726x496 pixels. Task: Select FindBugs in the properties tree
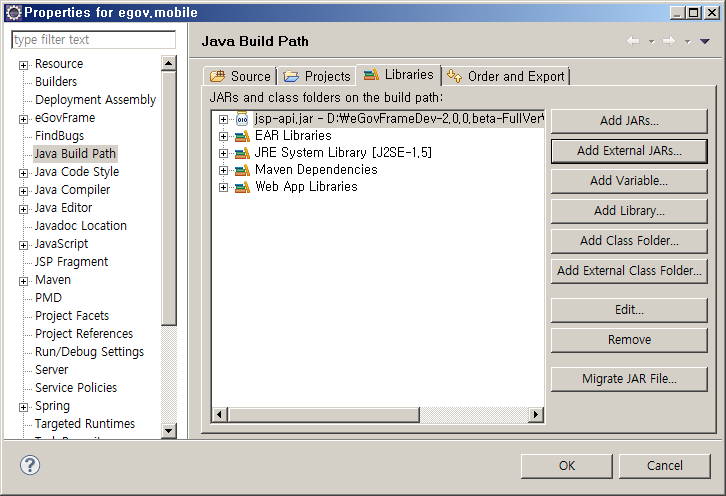coord(59,136)
